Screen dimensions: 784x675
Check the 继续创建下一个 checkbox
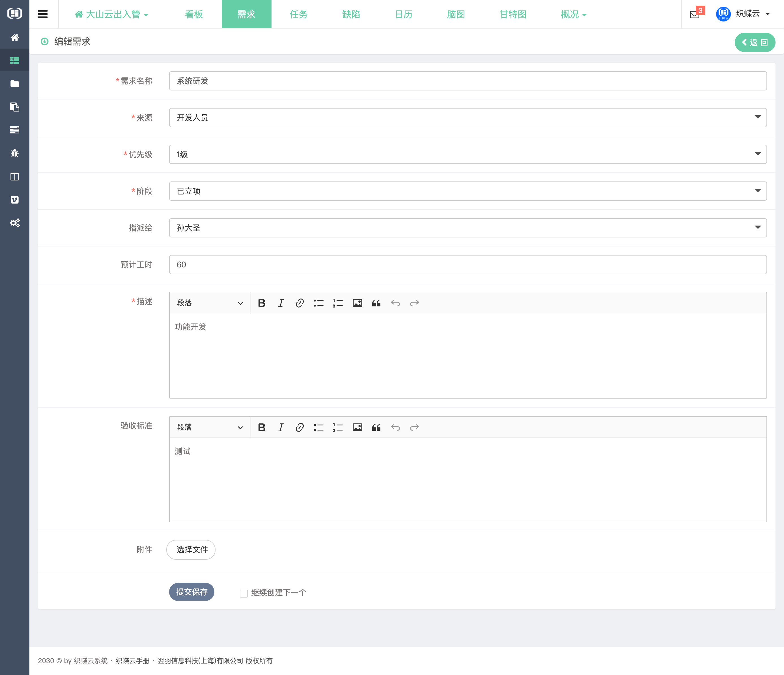pyautogui.click(x=244, y=593)
